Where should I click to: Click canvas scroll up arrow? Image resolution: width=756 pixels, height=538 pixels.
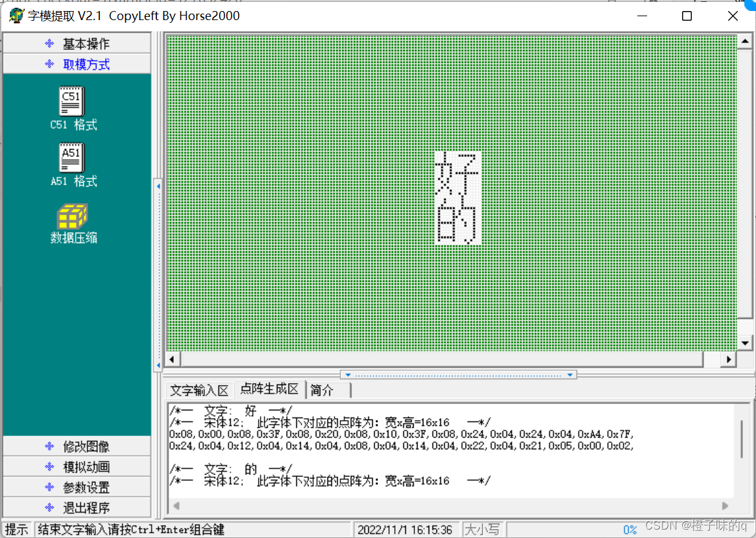(745, 41)
